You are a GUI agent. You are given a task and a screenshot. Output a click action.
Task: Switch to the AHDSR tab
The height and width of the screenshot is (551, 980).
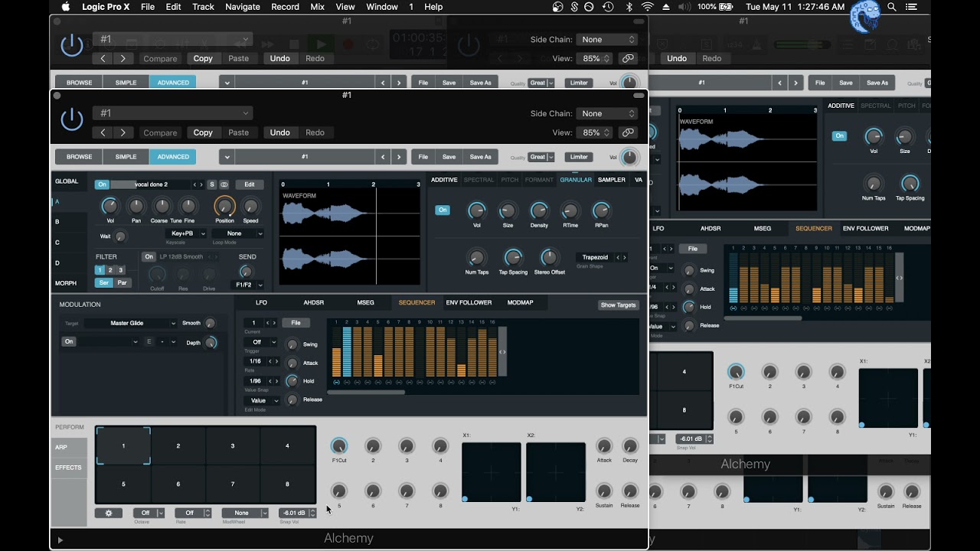coord(313,302)
